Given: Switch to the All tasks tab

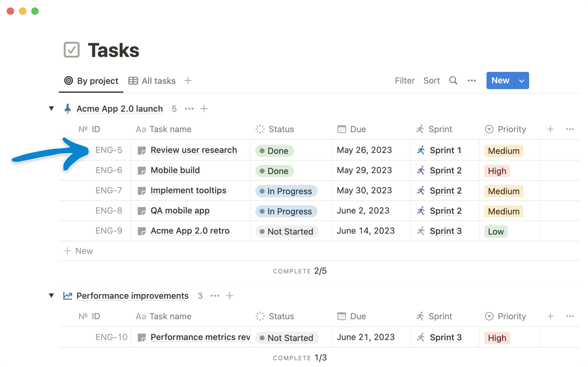Looking at the screenshot, I should (x=152, y=81).
